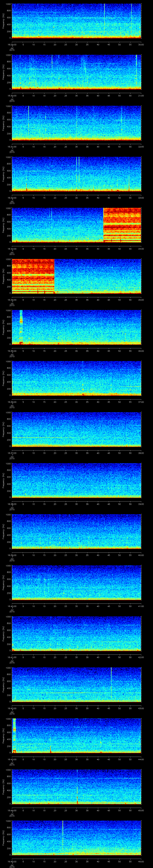153x868 pixels.
Task: Click the '16:31:00' time axis label
Action: click(x=12, y=147)
